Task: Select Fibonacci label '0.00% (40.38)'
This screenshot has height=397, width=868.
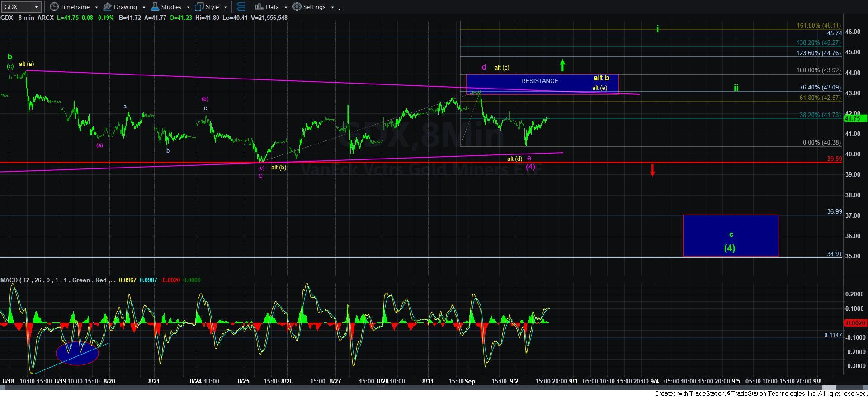Action: pyautogui.click(x=821, y=142)
